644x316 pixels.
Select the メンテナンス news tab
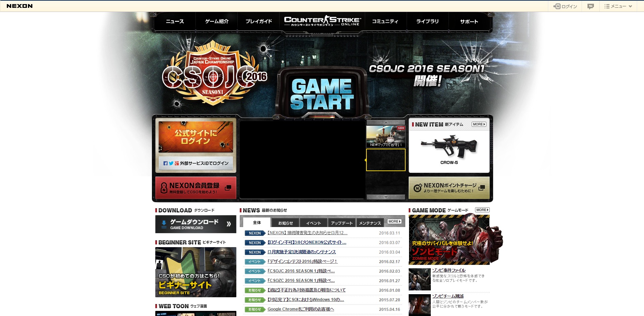tap(370, 223)
